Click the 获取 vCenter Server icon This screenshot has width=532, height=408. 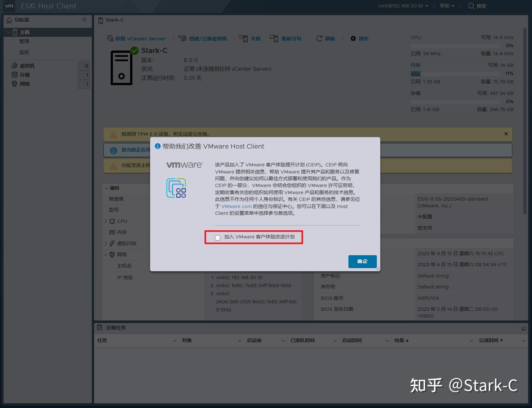point(110,38)
